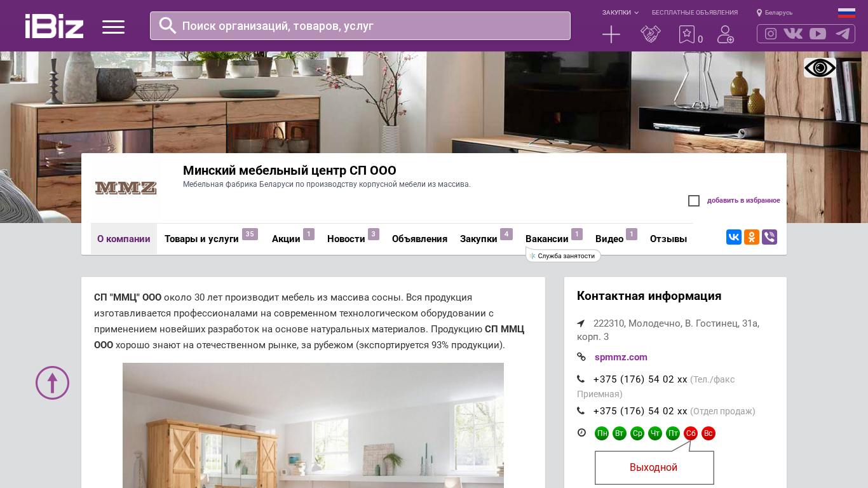Open the Беларусь region selector
868x488 pixels.
[x=775, y=13]
